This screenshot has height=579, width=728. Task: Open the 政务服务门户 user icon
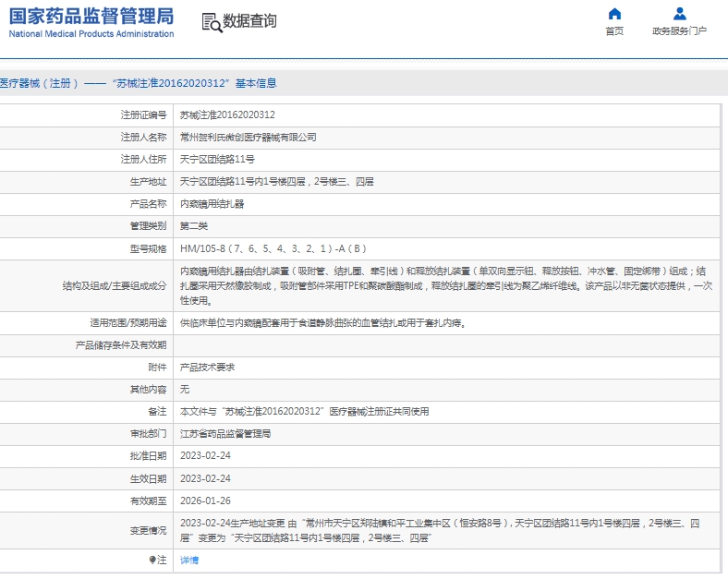(680, 14)
